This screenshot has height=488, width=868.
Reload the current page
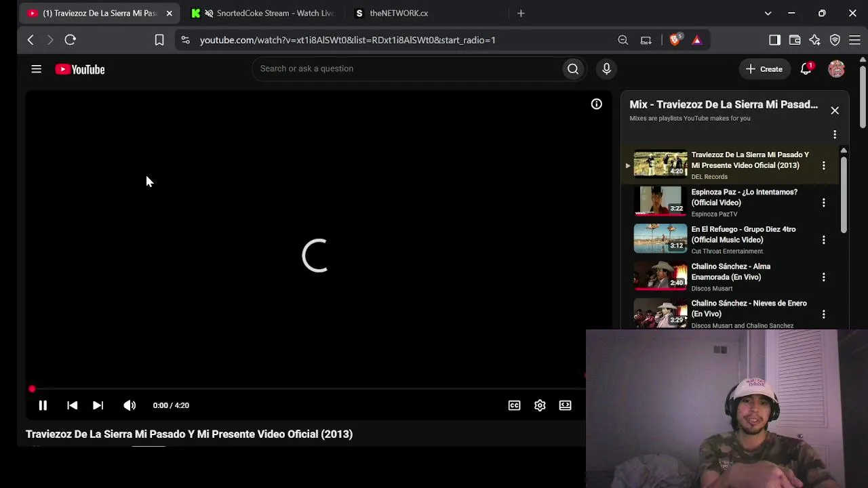pyautogui.click(x=70, y=40)
